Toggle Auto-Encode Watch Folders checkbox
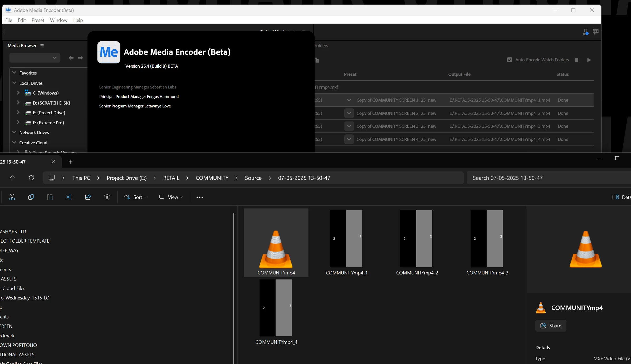The image size is (631, 364). pyautogui.click(x=510, y=60)
